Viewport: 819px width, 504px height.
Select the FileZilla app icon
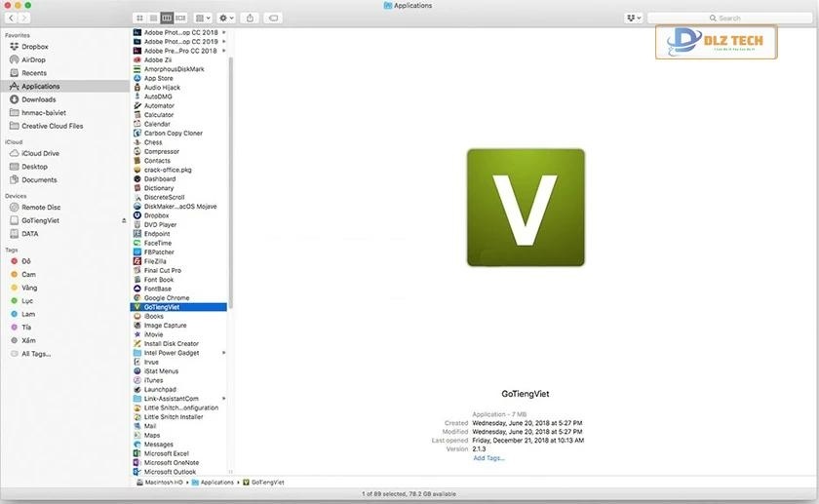pyautogui.click(x=136, y=261)
